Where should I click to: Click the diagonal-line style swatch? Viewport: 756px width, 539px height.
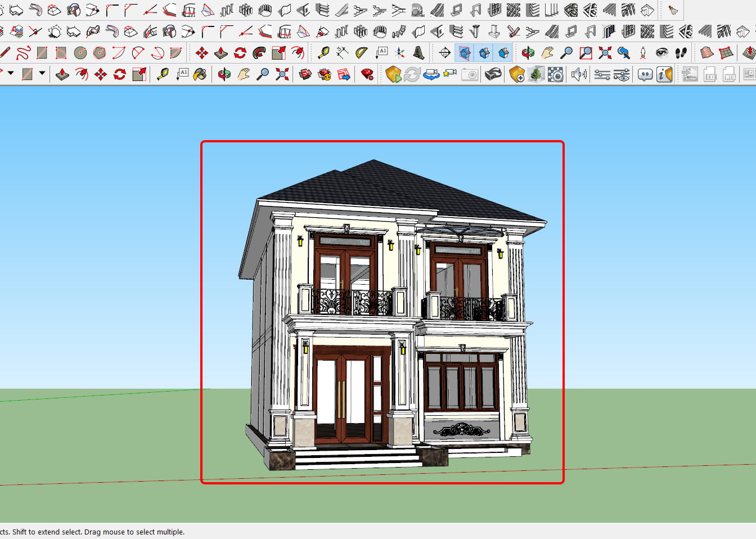tap(28, 74)
